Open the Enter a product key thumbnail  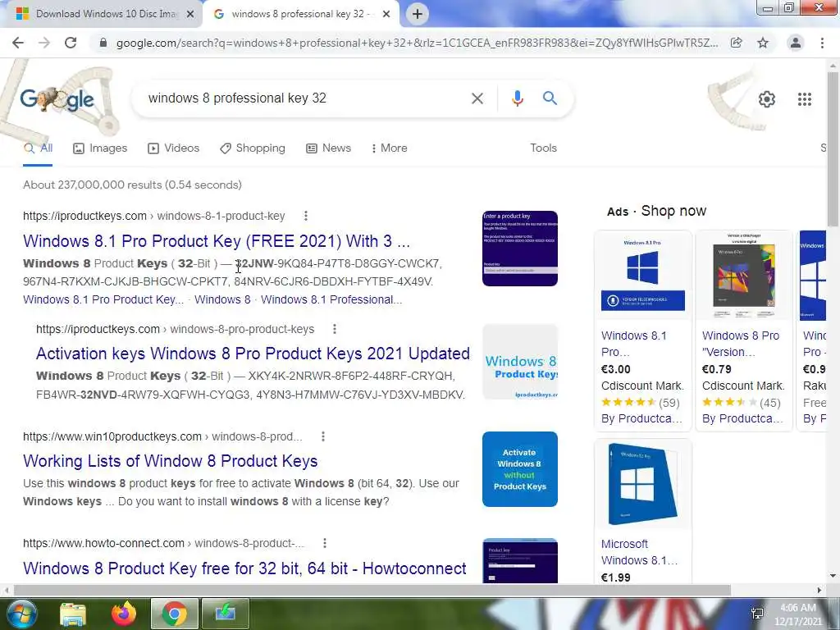tap(519, 249)
